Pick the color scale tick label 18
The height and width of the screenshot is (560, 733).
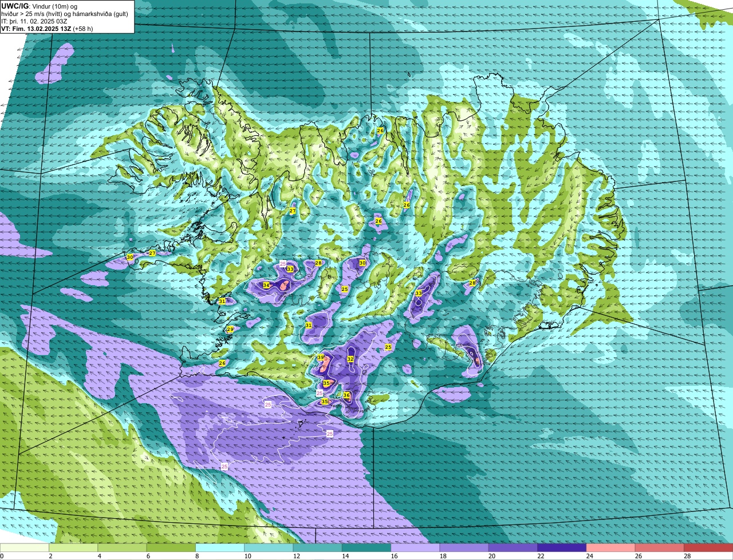pos(442,556)
